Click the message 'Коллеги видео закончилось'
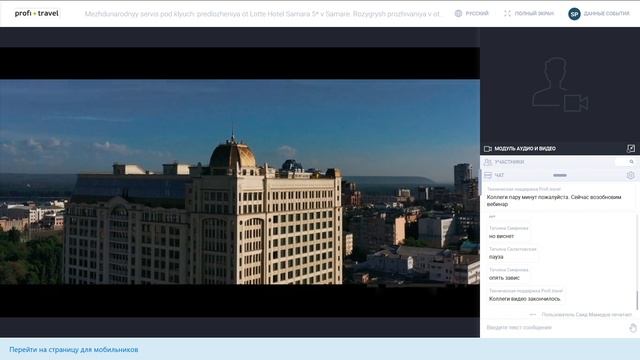 click(524, 299)
